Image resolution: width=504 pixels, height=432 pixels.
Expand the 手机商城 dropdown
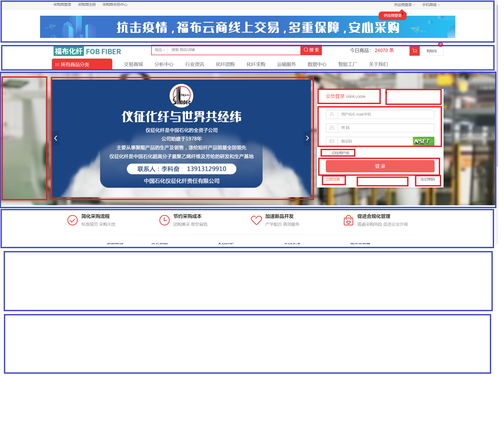pos(431,5)
